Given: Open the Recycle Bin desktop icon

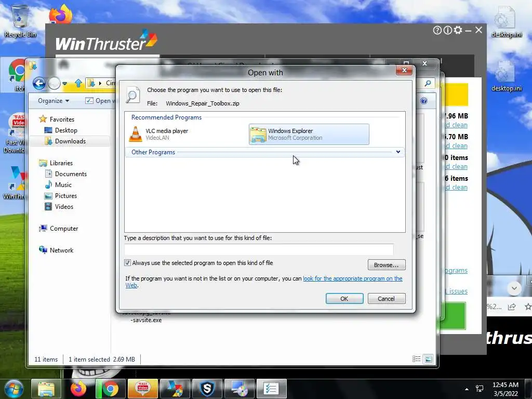Looking at the screenshot, I should coord(20,21).
